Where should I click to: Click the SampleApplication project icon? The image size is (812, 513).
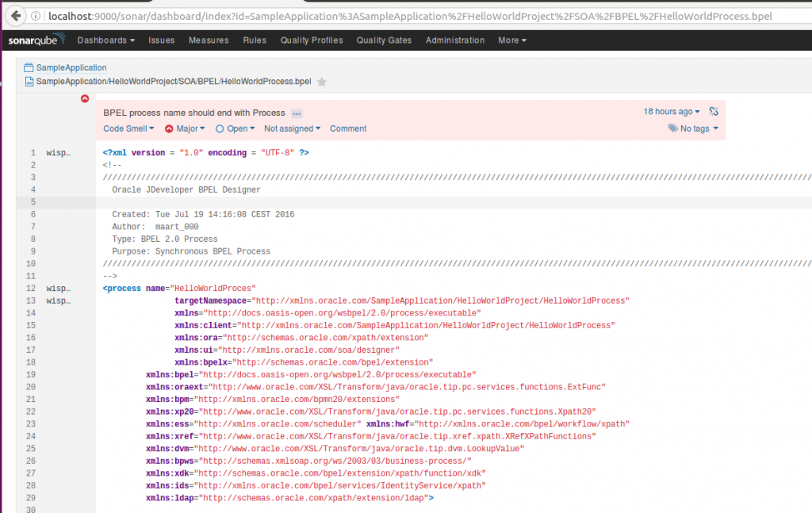tap(29, 68)
